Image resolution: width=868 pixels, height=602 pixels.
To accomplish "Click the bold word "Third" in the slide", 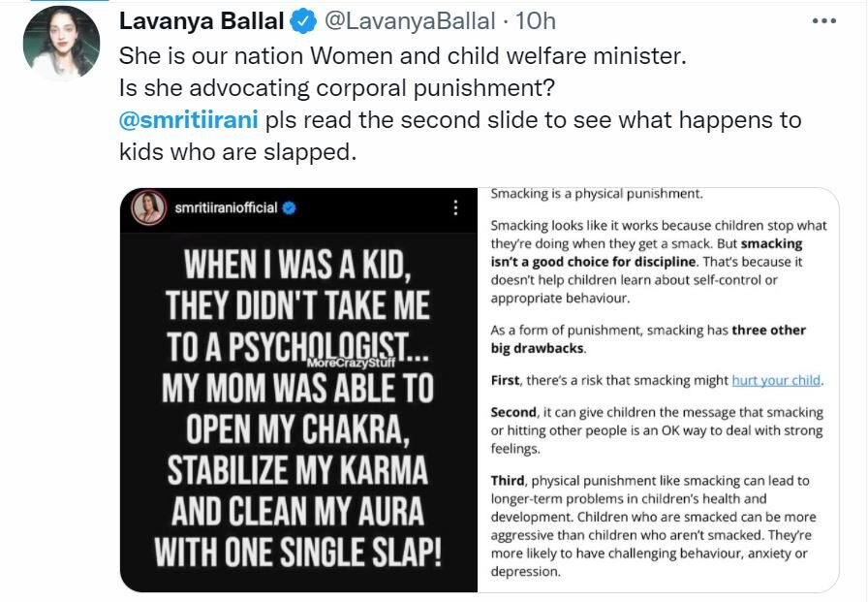I will click(x=509, y=481).
